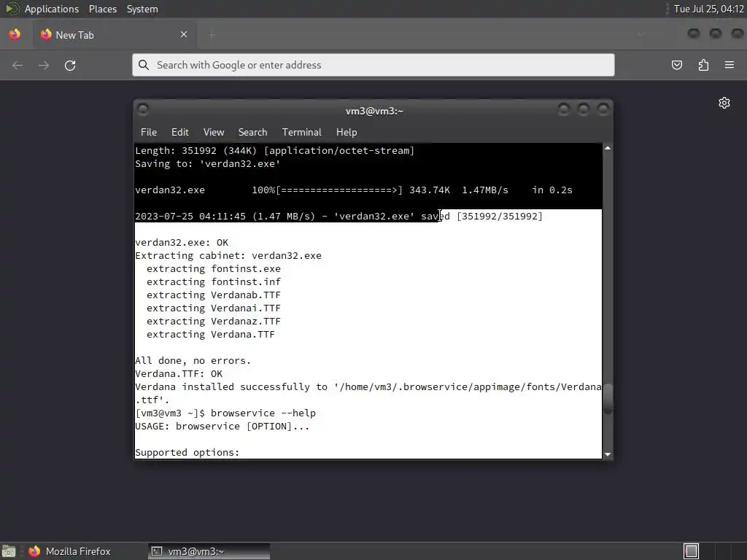Click the 'USAGE: browservice [OPTION]...' line
Screen dimensions: 747x560
[222, 426]
